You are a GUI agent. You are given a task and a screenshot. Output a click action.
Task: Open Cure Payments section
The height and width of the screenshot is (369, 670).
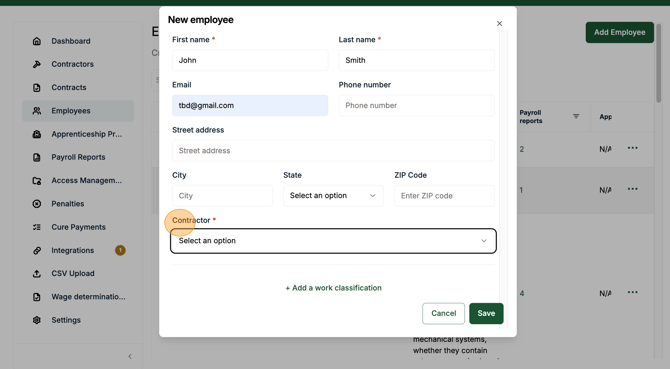(x=78, y=227)
